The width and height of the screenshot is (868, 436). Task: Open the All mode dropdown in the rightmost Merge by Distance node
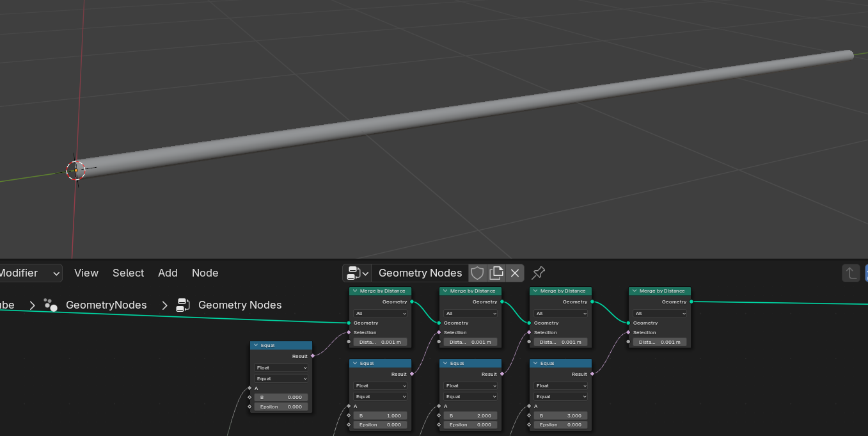[x=659, y=314]
